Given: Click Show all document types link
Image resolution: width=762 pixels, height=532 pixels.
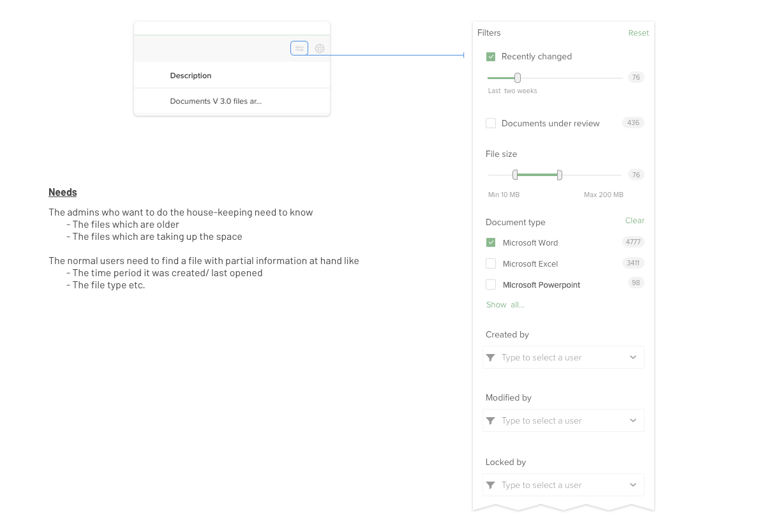Looking at the screenshot, I should (x=505, y=305).
